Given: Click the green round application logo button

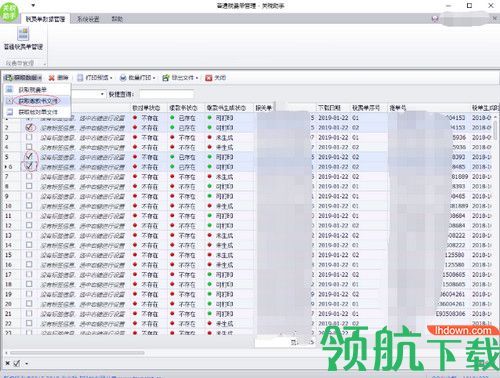Looking at the screenshot, I should (x=9, y=11).
